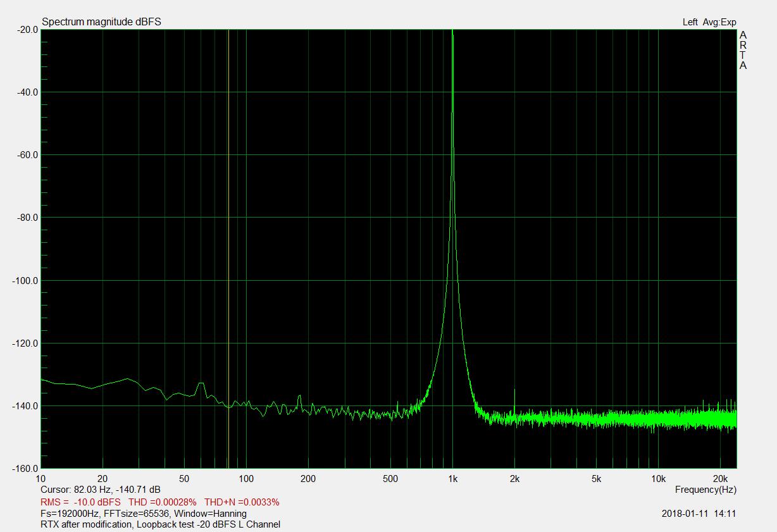Image resolution: width=777 pixels, height=532 pixels.
Task: Click the 'Frequency(Hz)' axis caption
Action: click(706, 490)
